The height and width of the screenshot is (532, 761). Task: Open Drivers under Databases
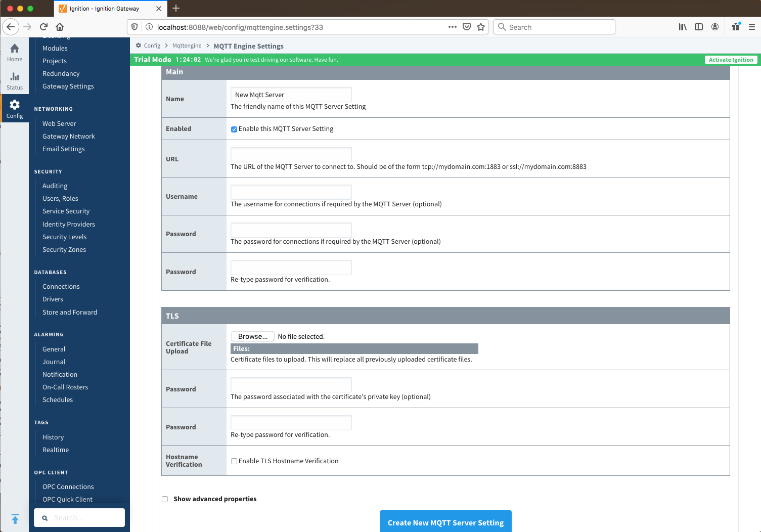[53, 299]
